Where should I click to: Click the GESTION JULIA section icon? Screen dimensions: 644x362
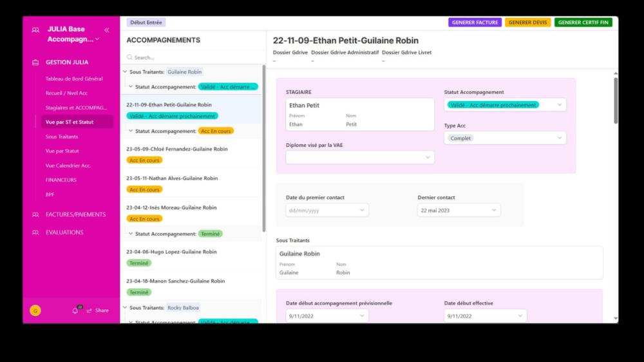coord(35,62)
